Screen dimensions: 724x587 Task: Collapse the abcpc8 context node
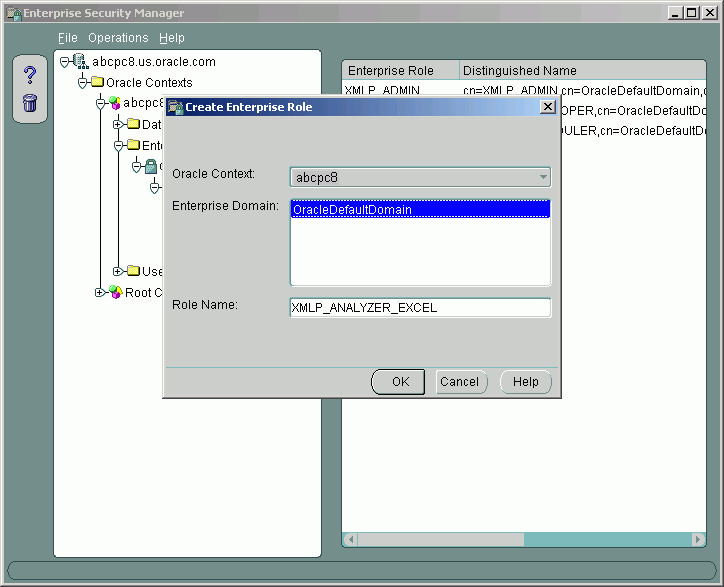[x=101, y=104]
